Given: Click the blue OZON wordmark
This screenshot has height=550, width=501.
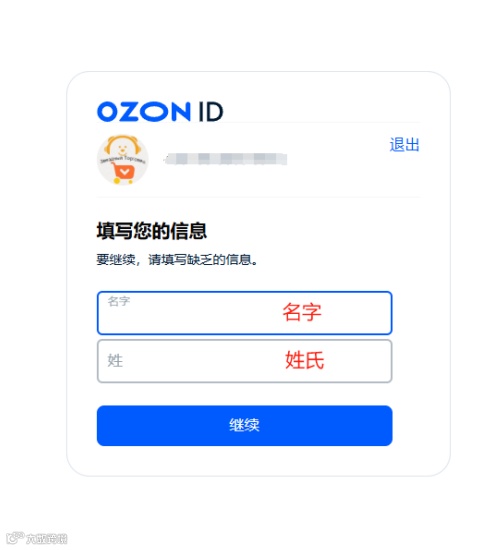Looking at the screenshot, I should click(x=144, y=112).
